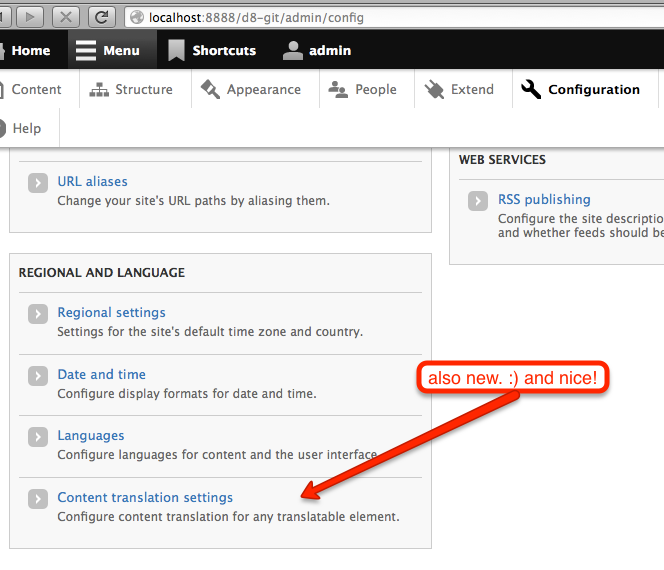The image size is (664, 570).
Task: Click the WEB SERVICES heading
Action: pos(502,160)
